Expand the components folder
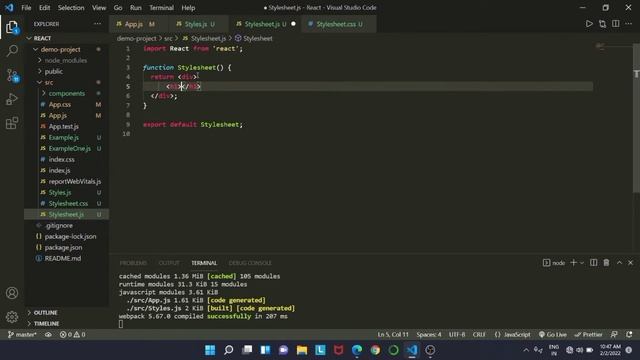Screen dimensions: 640x360 click(x=67, y=93)
